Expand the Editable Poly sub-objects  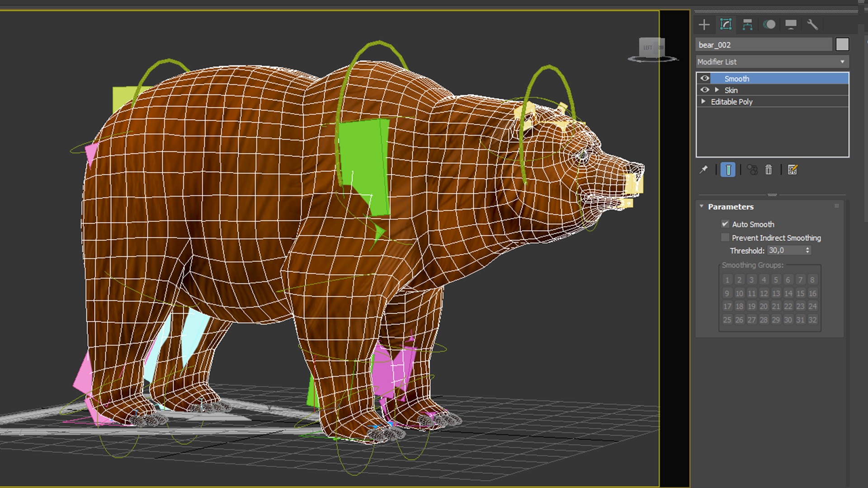703,102
